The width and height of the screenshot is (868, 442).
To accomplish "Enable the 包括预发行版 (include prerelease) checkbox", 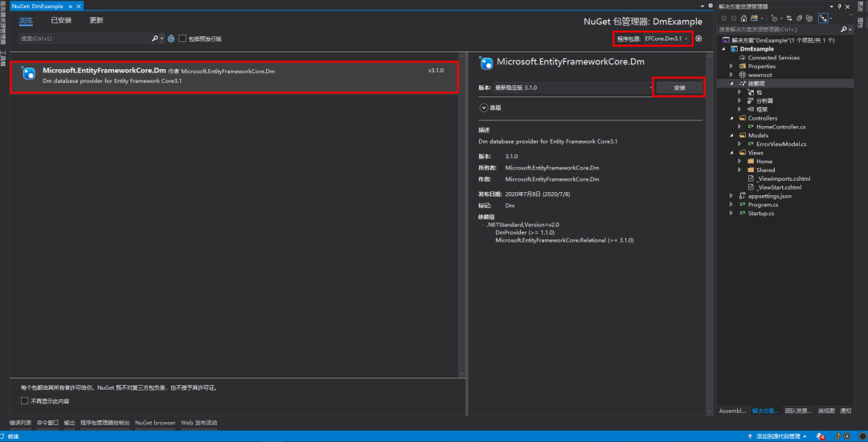I will point(182,39).
